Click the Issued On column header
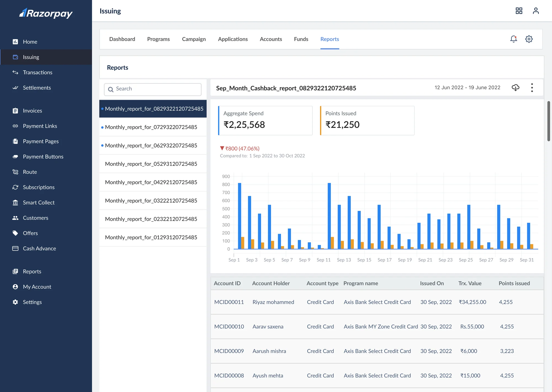 tap(432, 283)
